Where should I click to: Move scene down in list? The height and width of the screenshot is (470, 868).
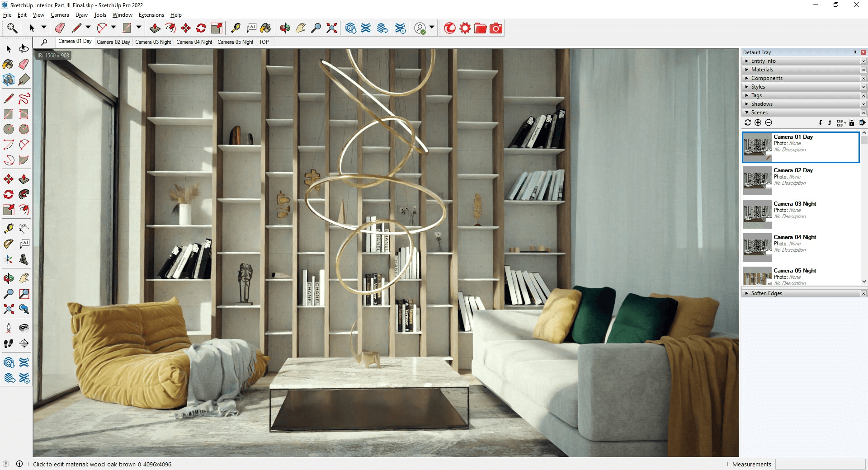click(x=821, y=122)
